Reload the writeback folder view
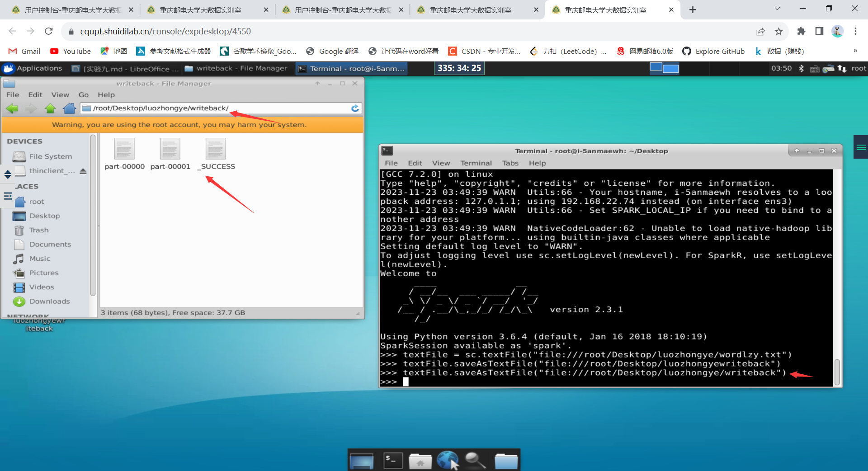Viewport: 868px width, 471px height. (355, 108)
